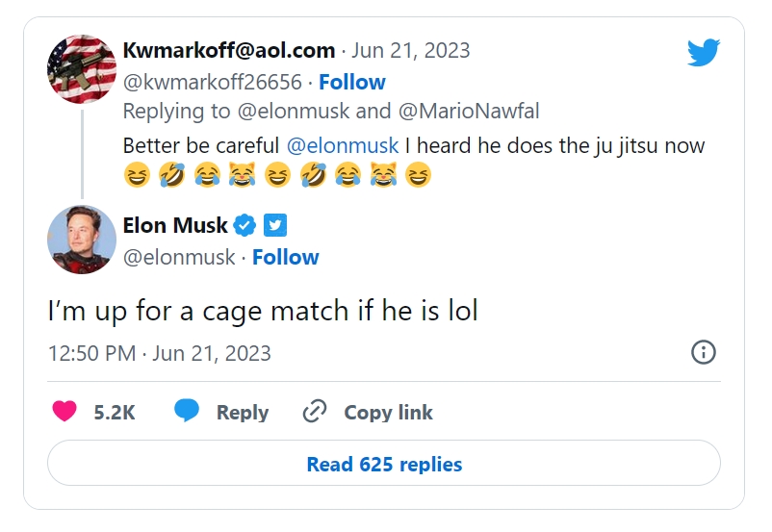Follow the @kwmarkoff26656 account
This screenshot has width=772, height=532.
tap(352, 82)
